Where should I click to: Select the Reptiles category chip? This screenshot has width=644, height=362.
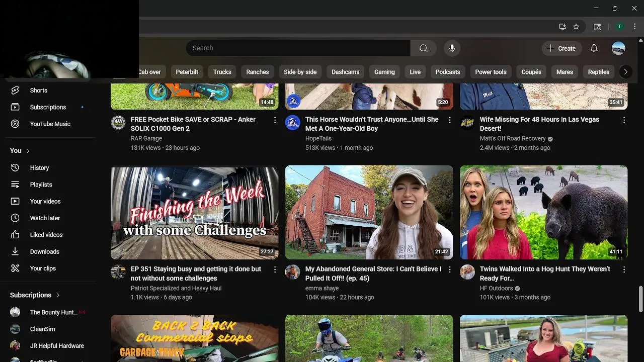[x=599, y=72]
